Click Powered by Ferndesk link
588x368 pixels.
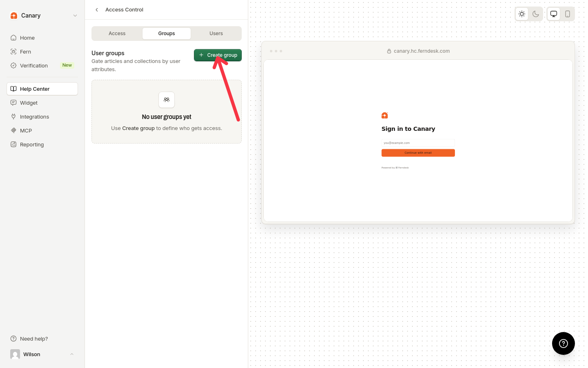pos(395,168)
